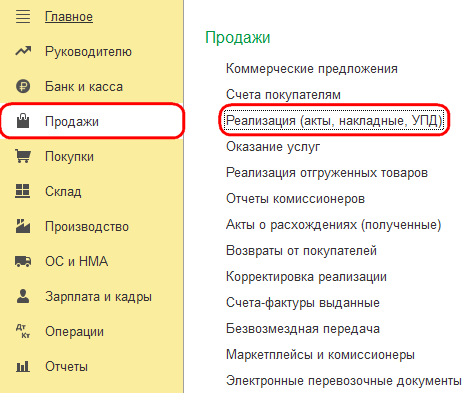Click the trend-line icon for Руководителю
This screenshot has height=393, width=473.
point(23,51)
